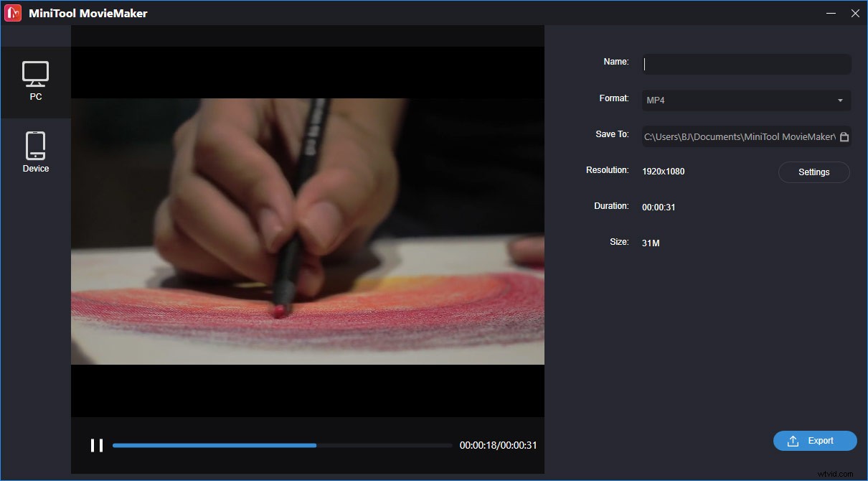
Task: Click the Format dropdown arrow
Action: pyautogui.click(x=841, y=100)
